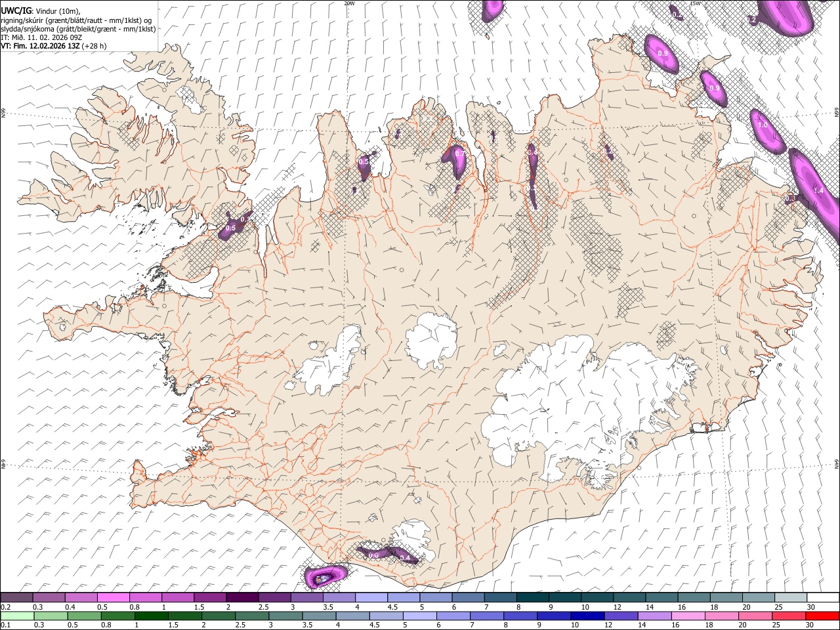Click the '30' label on upper legend scale
This screenshot has height=630, width=840.
pyautogui.click(x=810, y=607)
